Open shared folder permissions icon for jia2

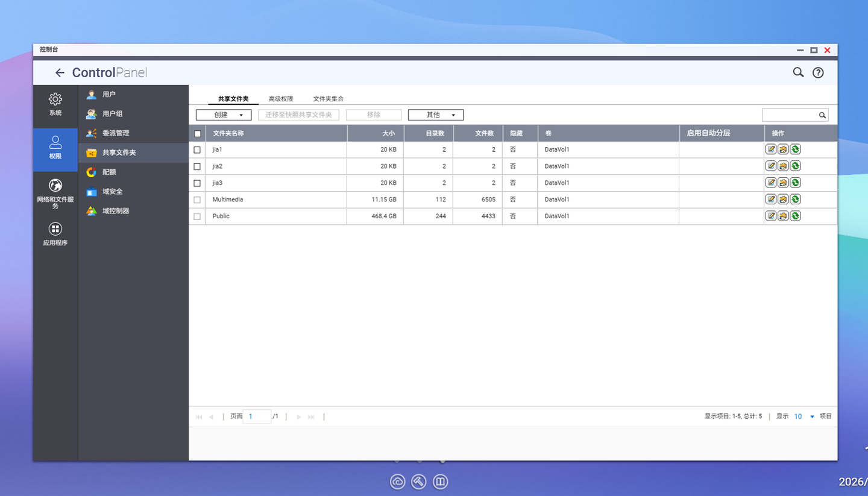pos(783,166)
